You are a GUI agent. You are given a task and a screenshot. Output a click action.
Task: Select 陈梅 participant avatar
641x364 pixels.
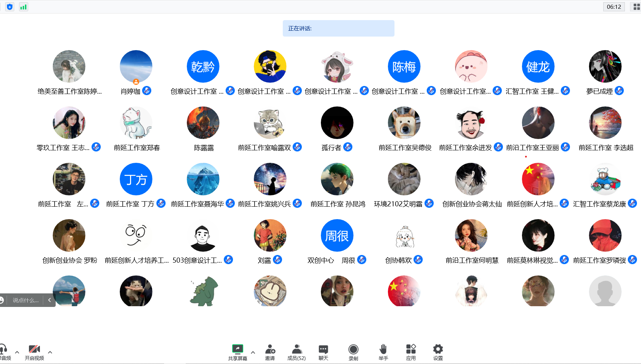[x=404, y=67]
